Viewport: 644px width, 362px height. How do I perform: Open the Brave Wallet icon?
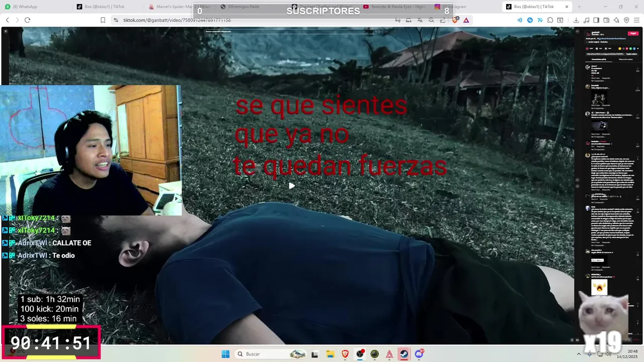(x=606, y=20)
